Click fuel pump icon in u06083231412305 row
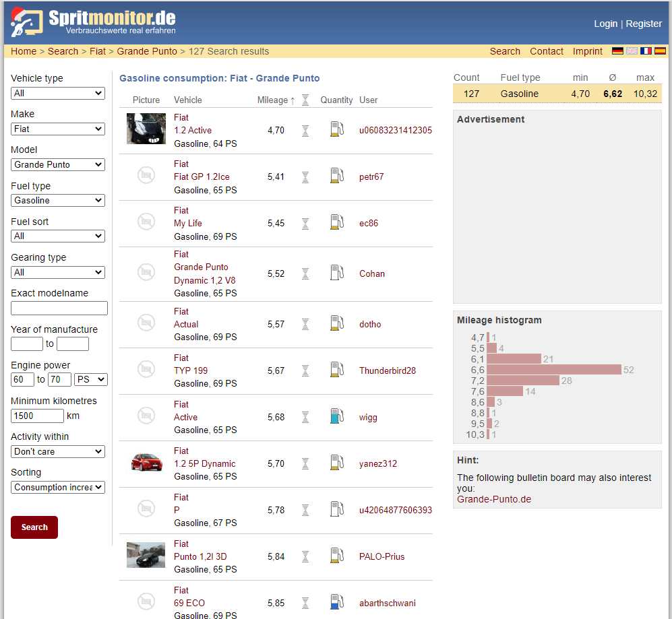672x619 pixels. [337, 129]
